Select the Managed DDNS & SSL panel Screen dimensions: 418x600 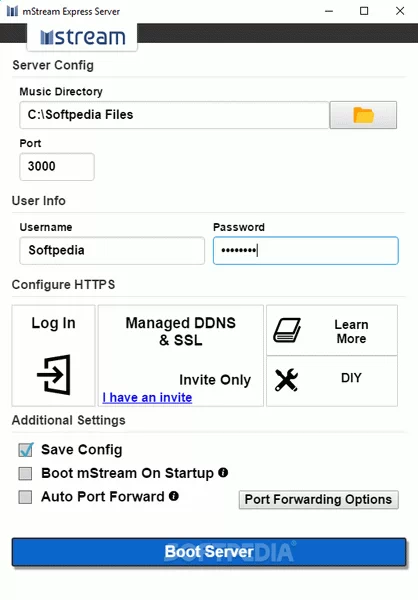[181, 355]
